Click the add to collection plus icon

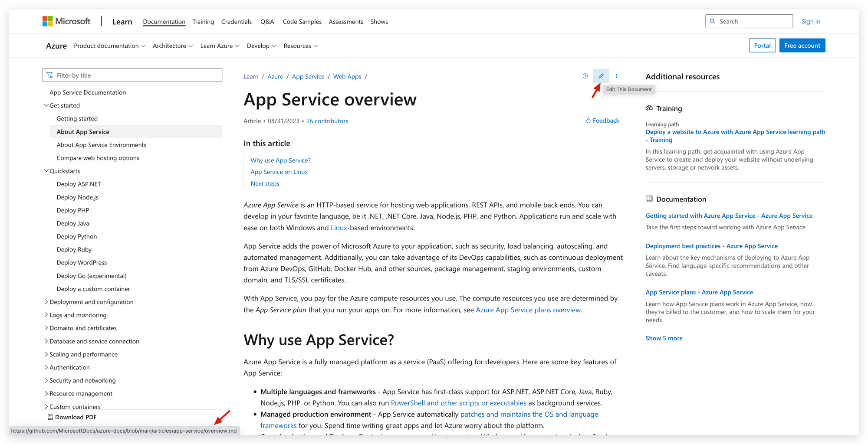[585, 76]
